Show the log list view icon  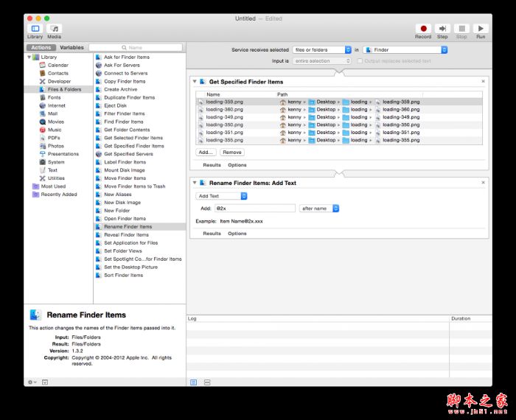tap(194, 382)
